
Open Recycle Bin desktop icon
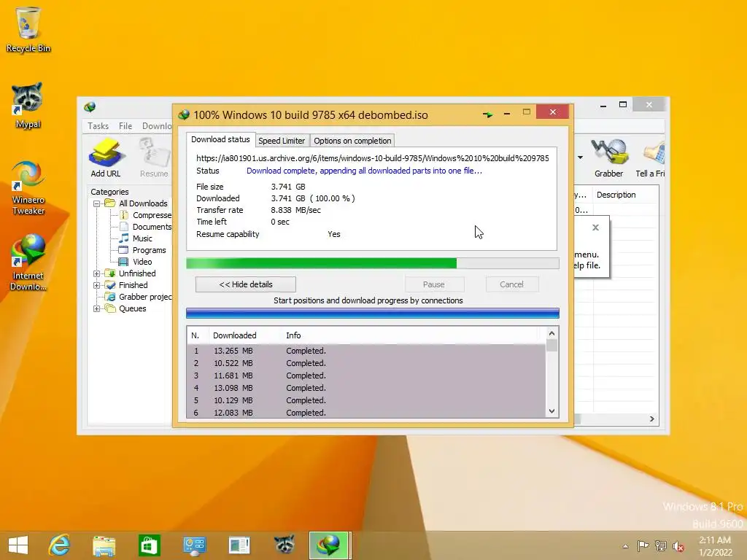click(28, 29)
